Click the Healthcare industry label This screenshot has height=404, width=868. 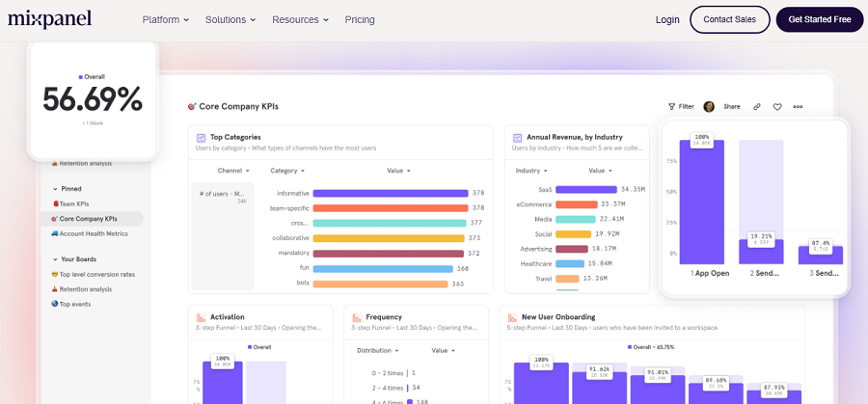coord(536,264)
